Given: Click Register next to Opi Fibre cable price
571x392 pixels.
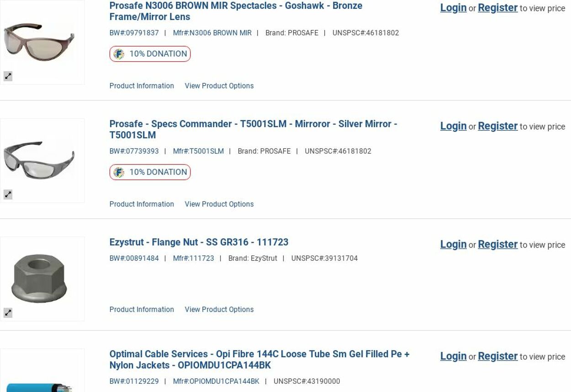Looking at the screenshot, I should [x=497, y=356].
